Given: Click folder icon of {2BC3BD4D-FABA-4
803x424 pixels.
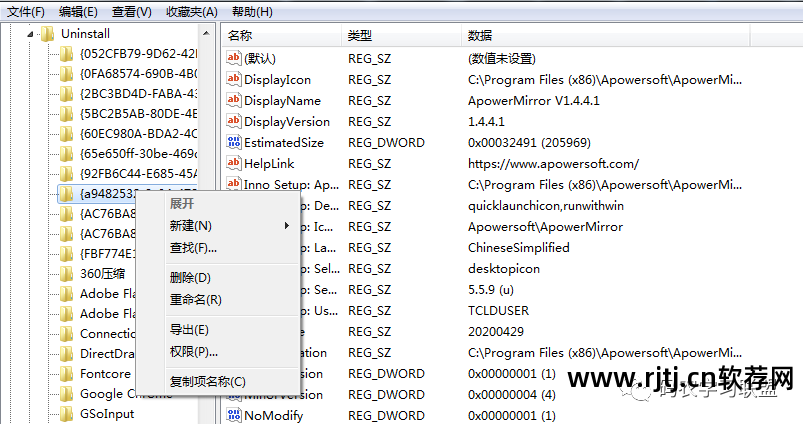Looking at the screenshot, I should pos(67,94).
